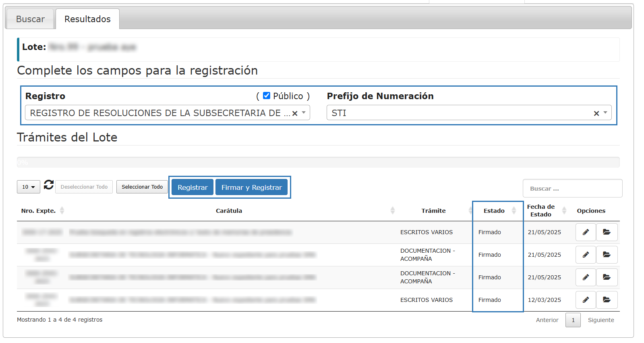Click the batch progress bar

pos(318,162)
